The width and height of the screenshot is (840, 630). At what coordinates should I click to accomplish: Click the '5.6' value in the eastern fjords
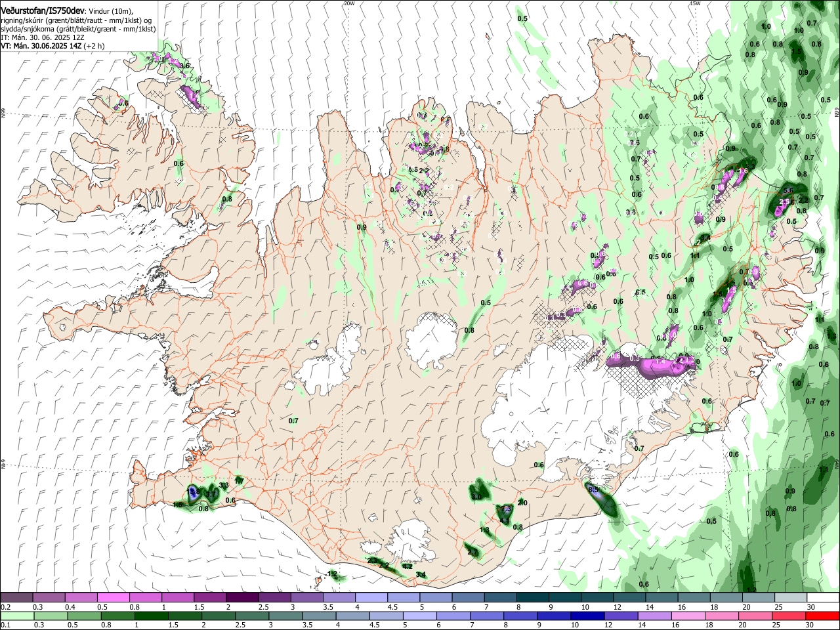point(789,190)
